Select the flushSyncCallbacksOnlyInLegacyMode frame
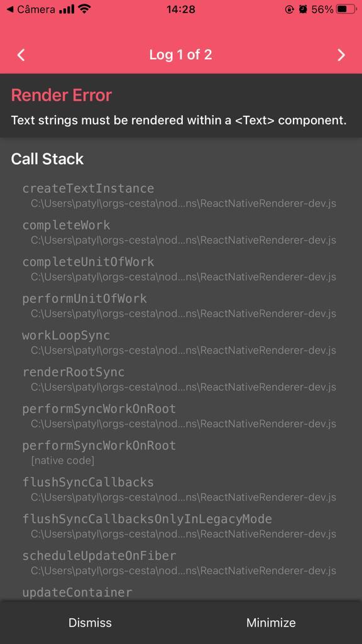362x644 pixels. click(179, 525)
